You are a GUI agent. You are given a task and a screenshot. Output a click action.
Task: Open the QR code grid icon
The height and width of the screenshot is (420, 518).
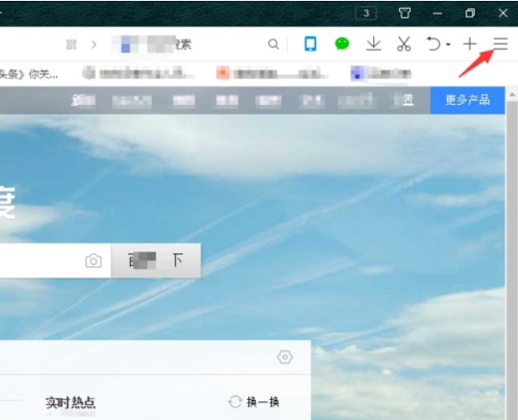click(72, 45)
